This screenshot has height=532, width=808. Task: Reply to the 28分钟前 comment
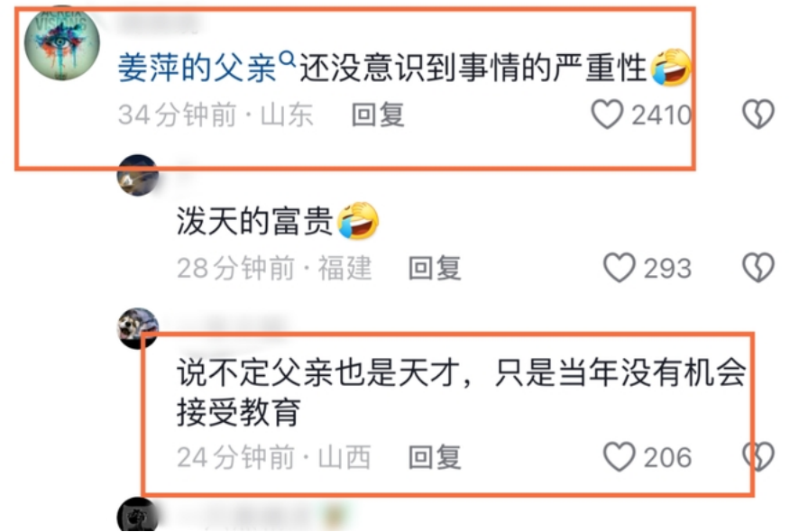click(x=435, y=268)
